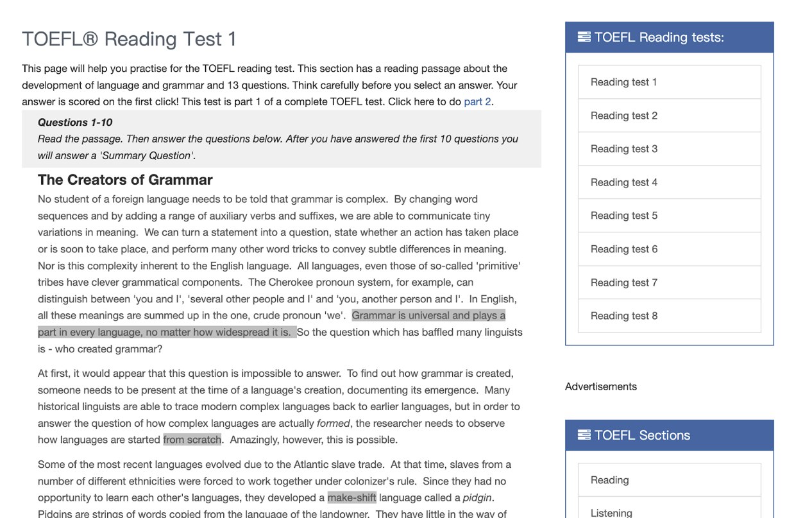812x518 pixels.
Task: Click the highlighted 'make-shift' word
Action: (x=351, y=497)
